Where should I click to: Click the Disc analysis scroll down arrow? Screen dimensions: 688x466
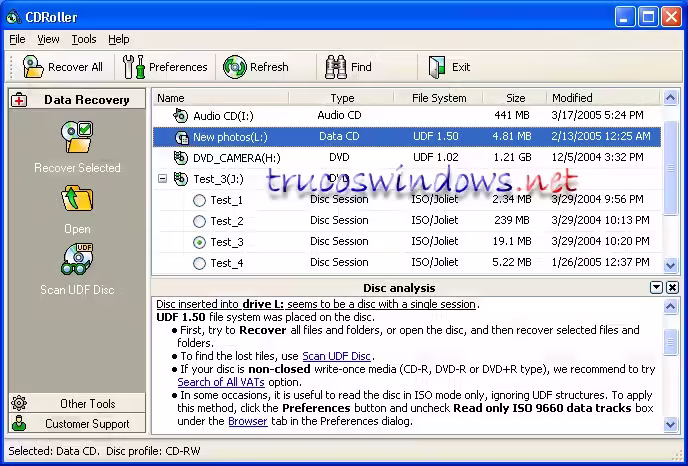670,424
